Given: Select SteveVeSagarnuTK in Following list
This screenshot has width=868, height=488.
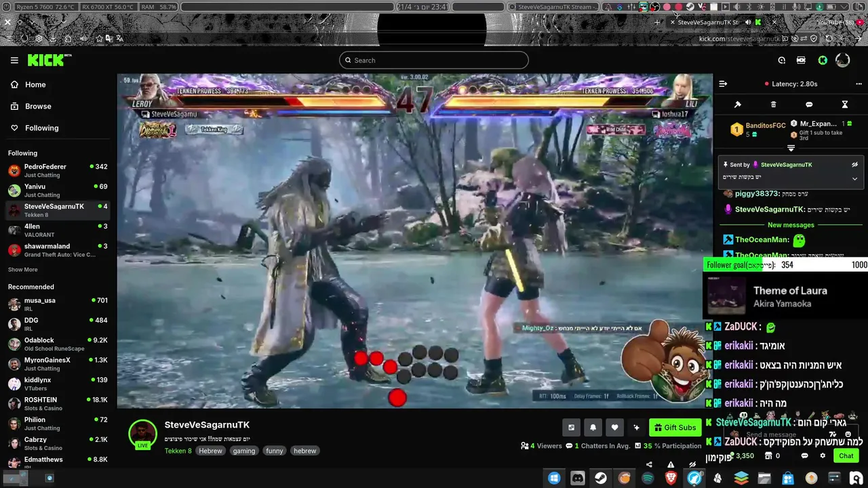Looking at the screenshot, I should point(58,210).
